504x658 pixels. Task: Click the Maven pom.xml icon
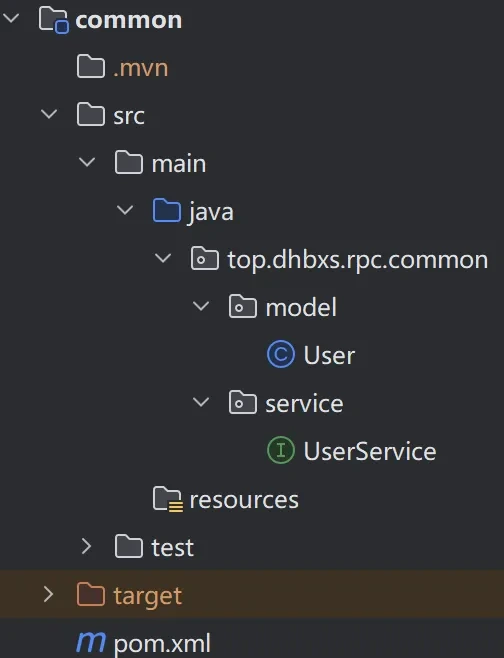click(x=91, y=641)
